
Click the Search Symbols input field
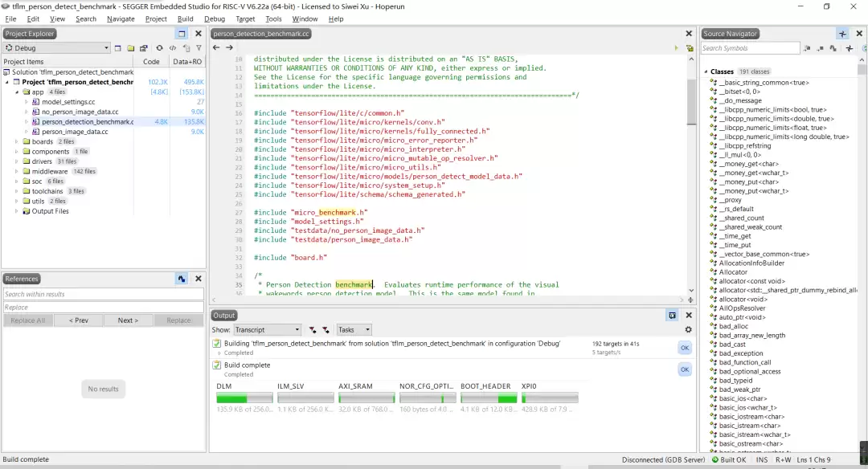750,48
